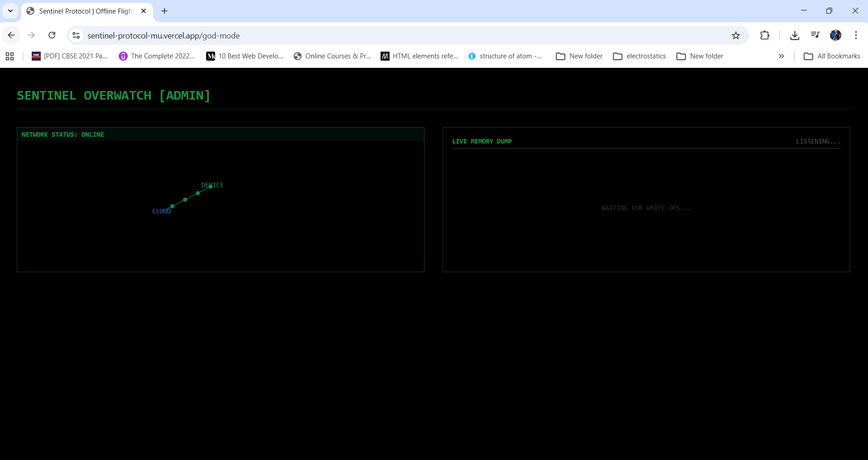Click the LIVE MEMORY DUMP title
The width and height of the screenshot is (868, 460).
482,141
